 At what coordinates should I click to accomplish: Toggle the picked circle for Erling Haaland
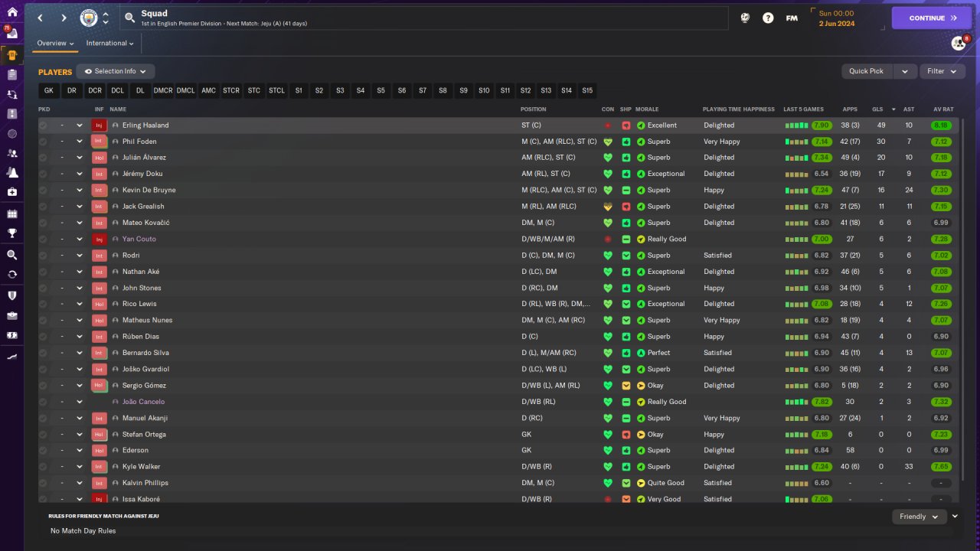tap(43, 126)
